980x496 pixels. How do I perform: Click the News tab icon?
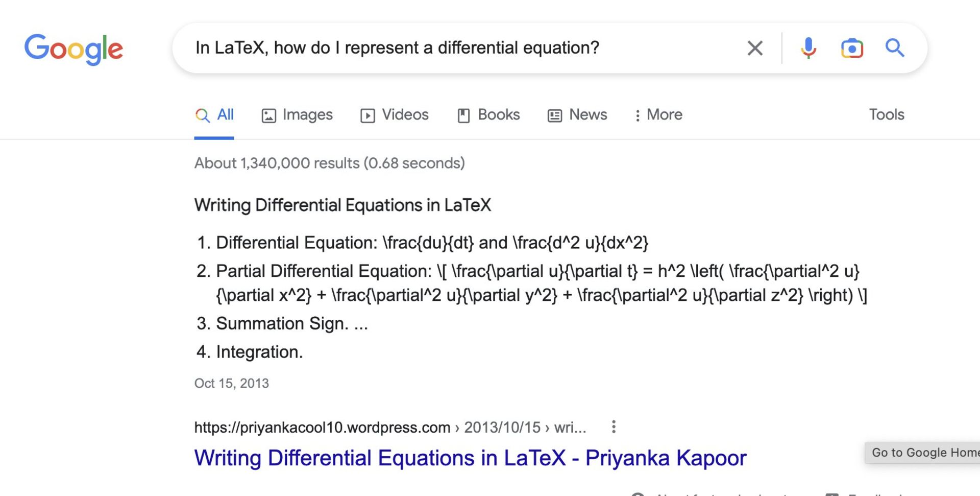[x=555, y=115]
